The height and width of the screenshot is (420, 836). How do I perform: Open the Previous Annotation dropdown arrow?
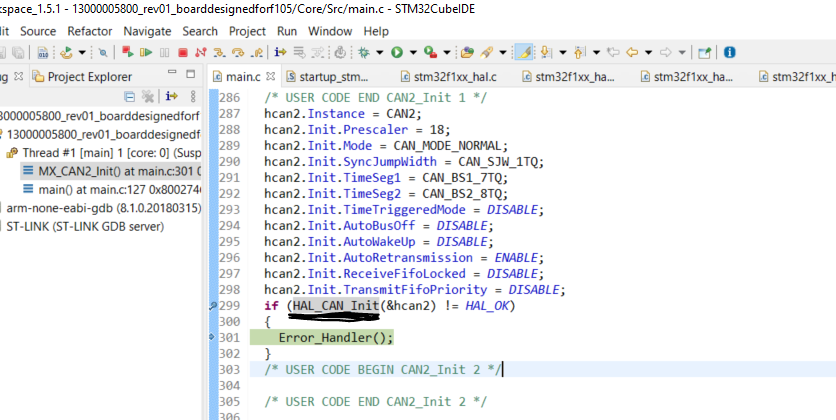[597, 52]
